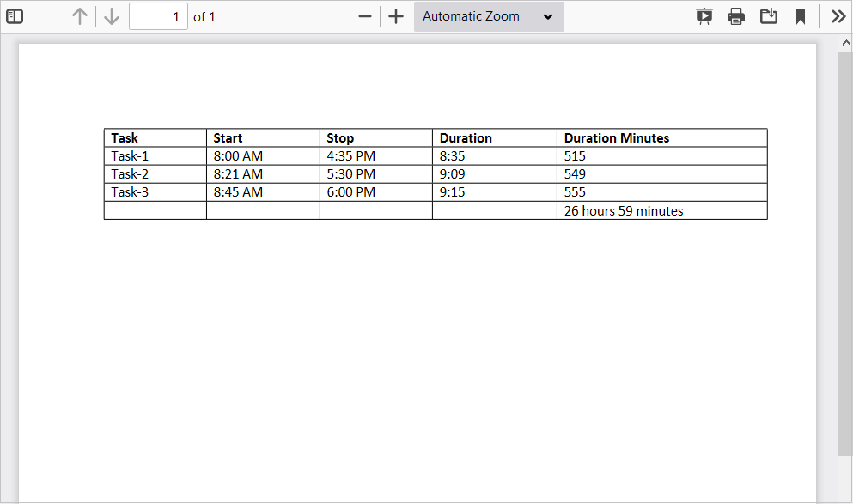
Task: Switch to presentation mode
Action: [x=704, y=16]
